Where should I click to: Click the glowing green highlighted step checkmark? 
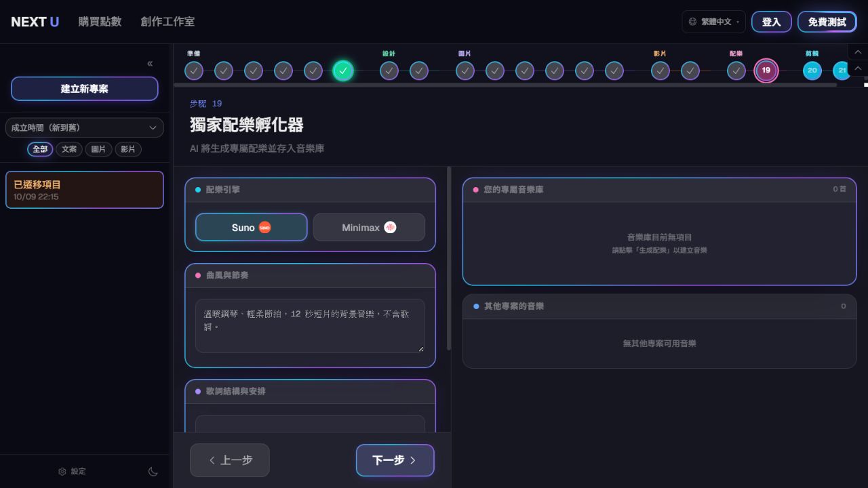[343, 70]
